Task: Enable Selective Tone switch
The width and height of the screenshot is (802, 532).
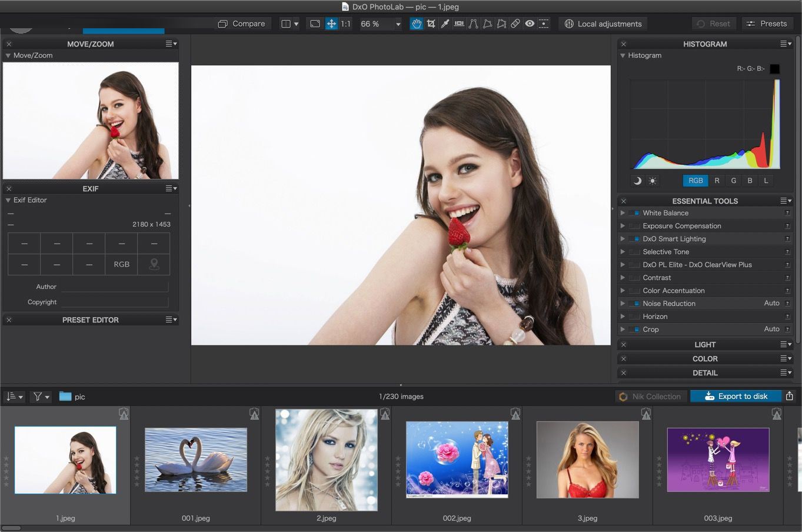Action: (x=634, y=252)
